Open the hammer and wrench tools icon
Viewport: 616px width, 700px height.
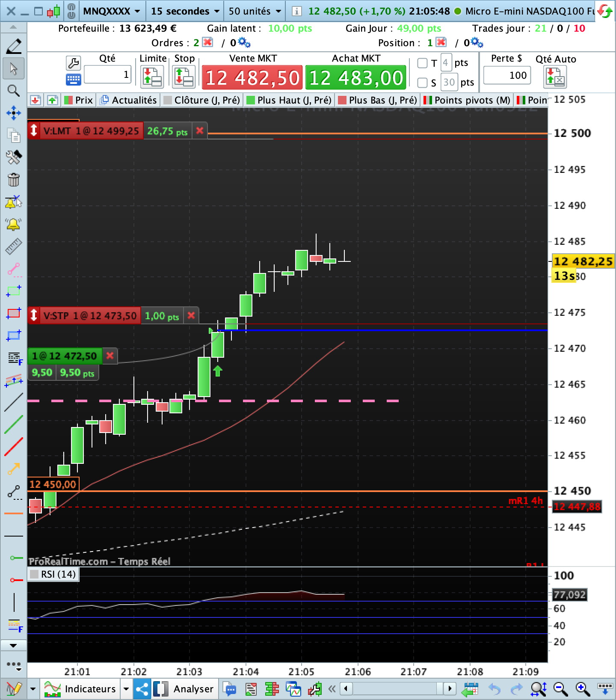click(14, 157)
